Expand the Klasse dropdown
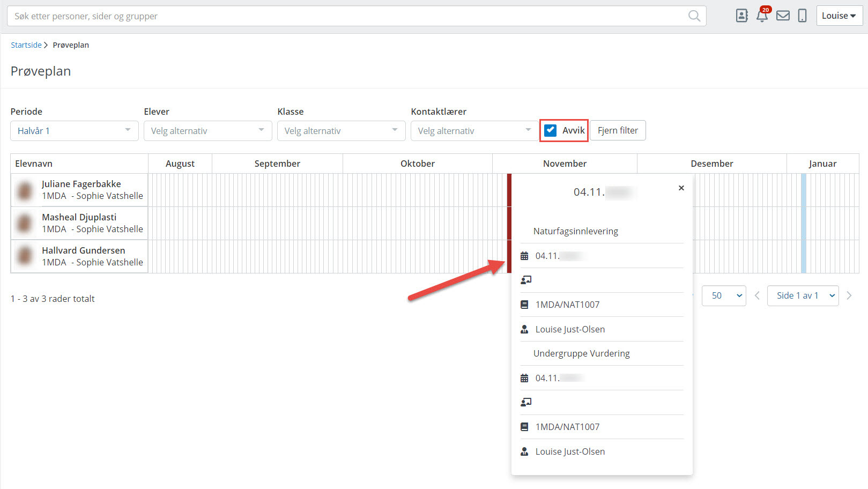 pos(341,131)
